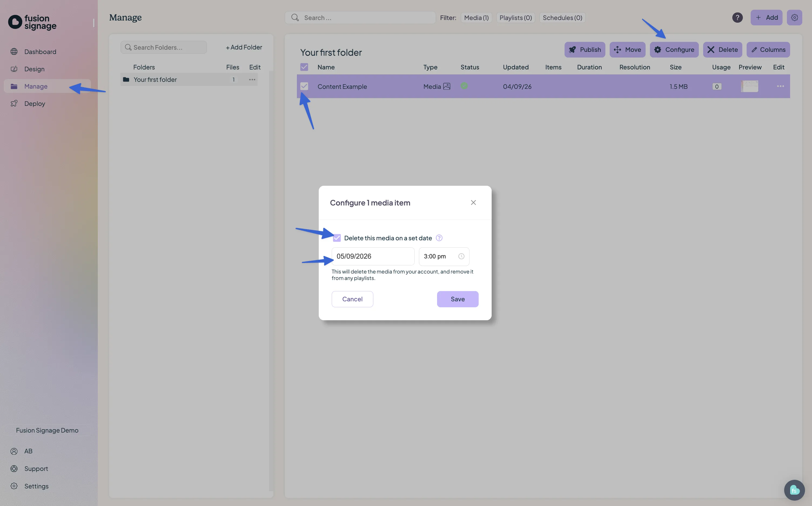
Task: Click the Name column header
Action: click(x=326, y=67)
